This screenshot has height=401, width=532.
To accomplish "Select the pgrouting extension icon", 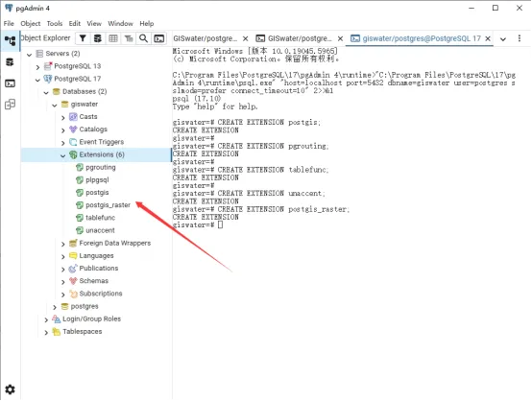I will point(80,168).
